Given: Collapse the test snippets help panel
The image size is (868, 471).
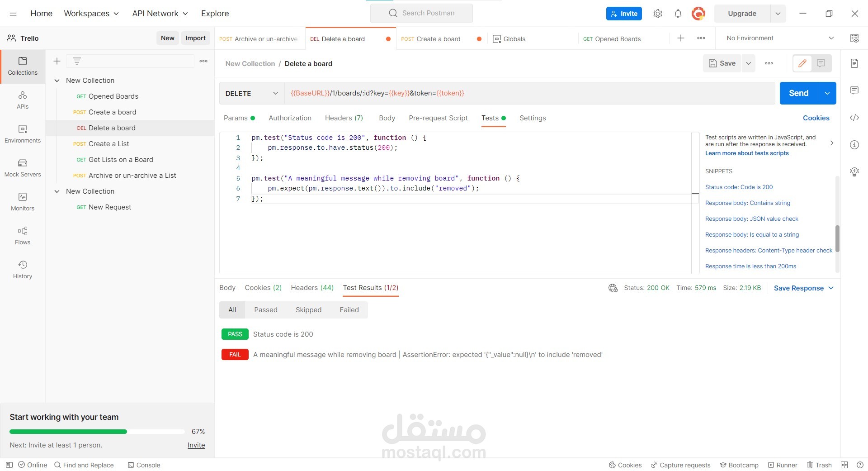Looking at the screenshot, I should (831, 143).
